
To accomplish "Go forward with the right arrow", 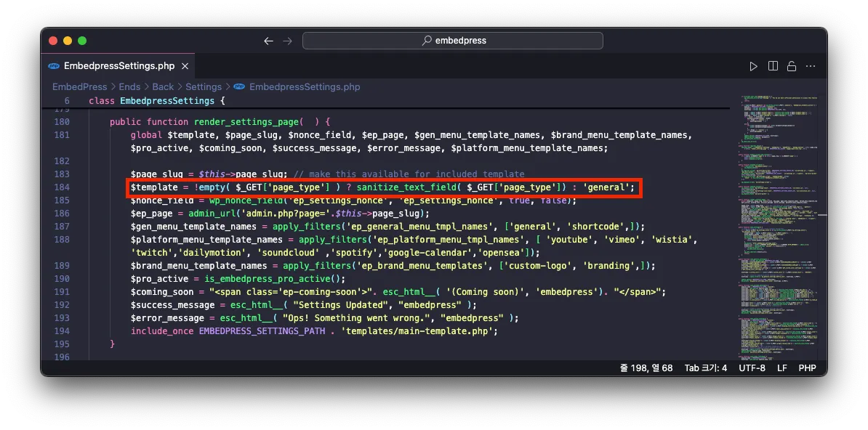I will [x=287, y=41].
